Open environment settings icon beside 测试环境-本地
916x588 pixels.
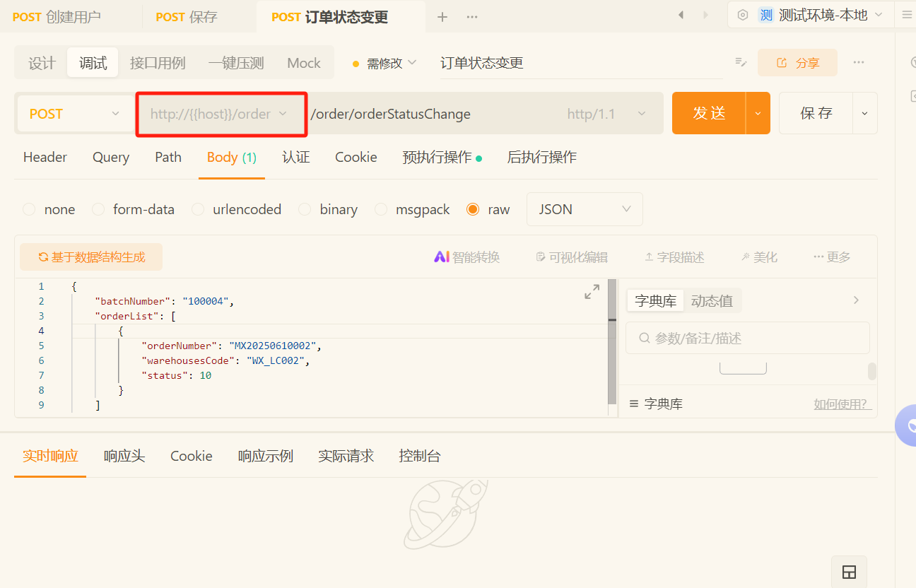click(x=743, y=15)
